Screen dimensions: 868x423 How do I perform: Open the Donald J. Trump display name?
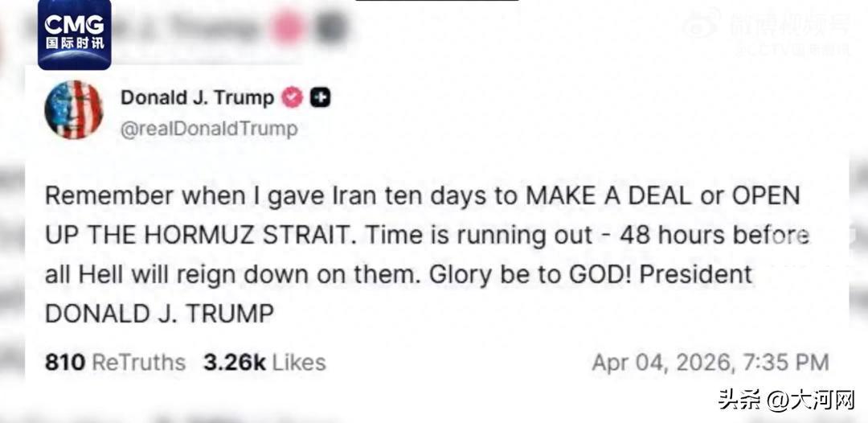click(x=197, y=98)
